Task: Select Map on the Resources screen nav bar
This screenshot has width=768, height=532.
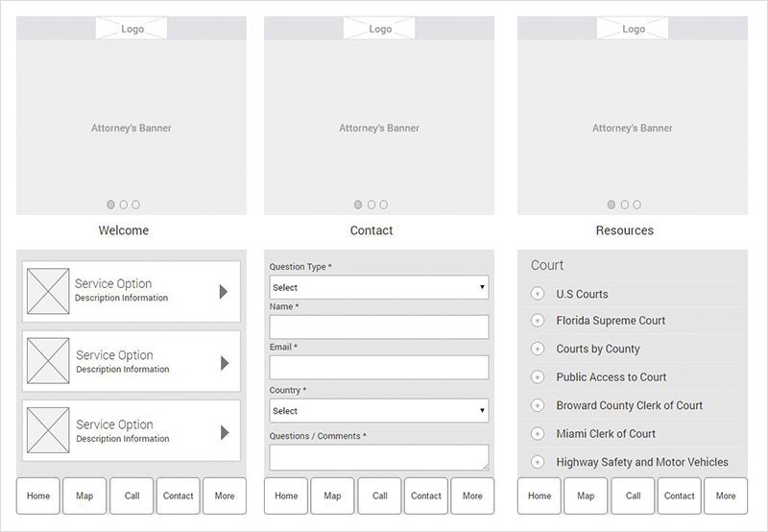Action: pos(586,496)
